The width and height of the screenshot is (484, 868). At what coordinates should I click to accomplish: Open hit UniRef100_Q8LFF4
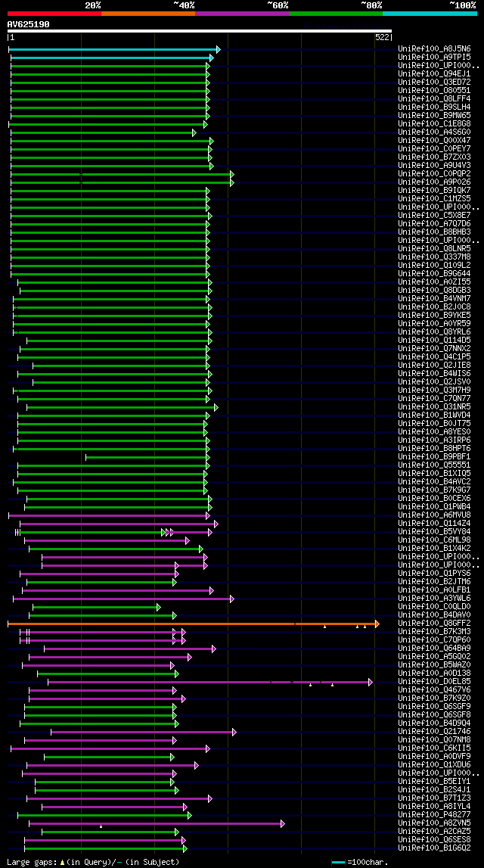[434, 98]
